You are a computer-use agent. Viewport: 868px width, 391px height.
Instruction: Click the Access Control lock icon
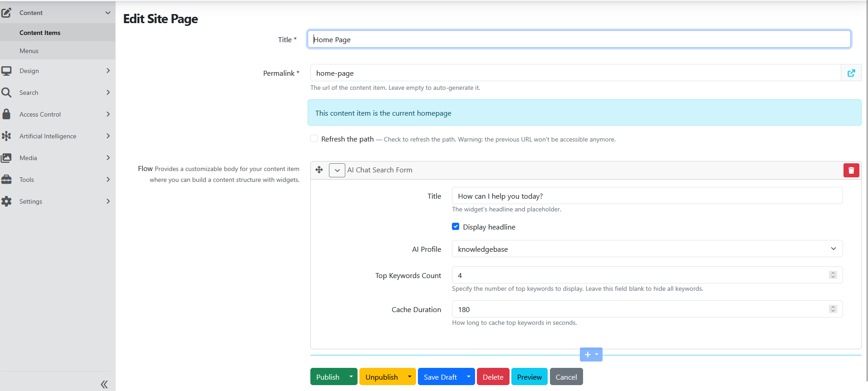click(6, 114)
